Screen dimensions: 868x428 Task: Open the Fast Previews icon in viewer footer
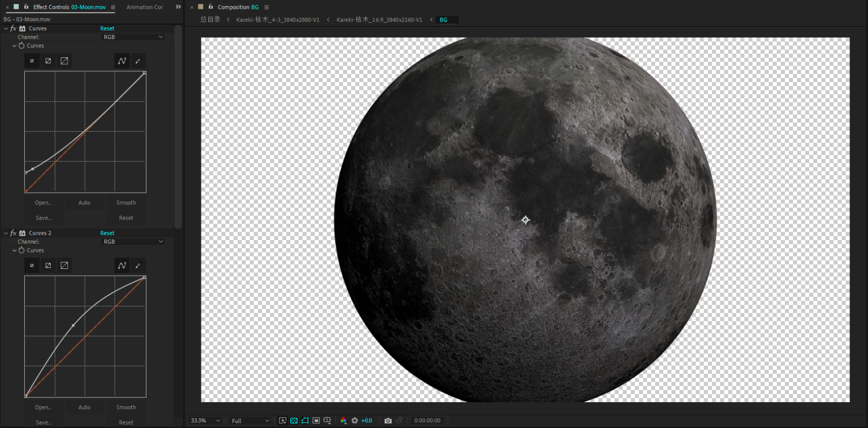pos(283,421)
